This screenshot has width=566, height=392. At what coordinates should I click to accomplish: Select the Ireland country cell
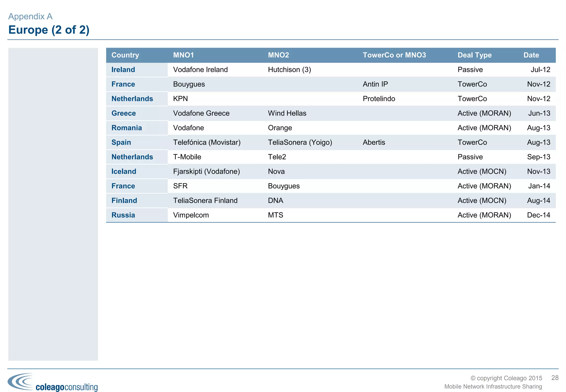123,70
